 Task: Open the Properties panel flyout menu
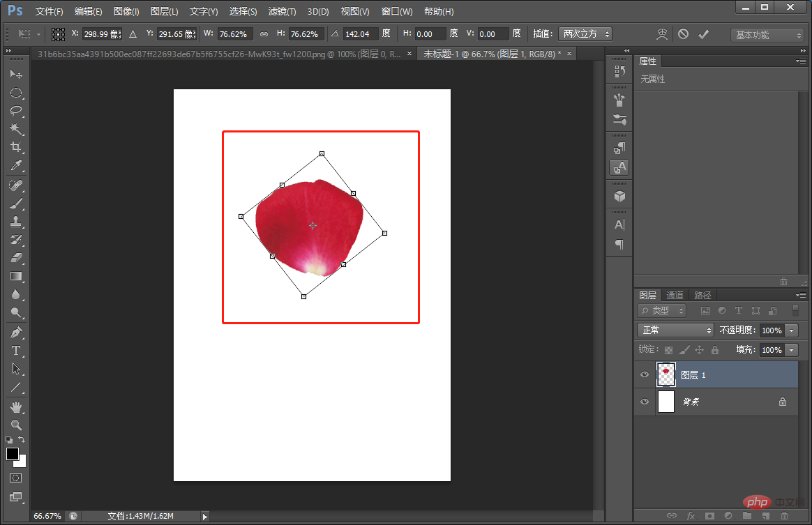pos(801,61)
